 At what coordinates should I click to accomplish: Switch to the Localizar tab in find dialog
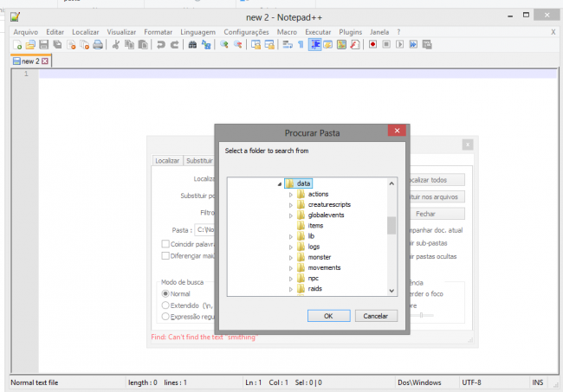(167, 161)
